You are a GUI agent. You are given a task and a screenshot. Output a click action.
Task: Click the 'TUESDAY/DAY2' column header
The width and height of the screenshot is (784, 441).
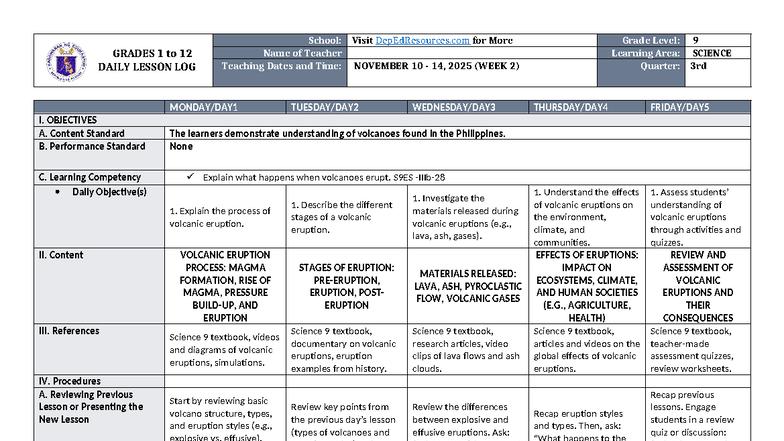pyautogui.click(x=346, y=107)
